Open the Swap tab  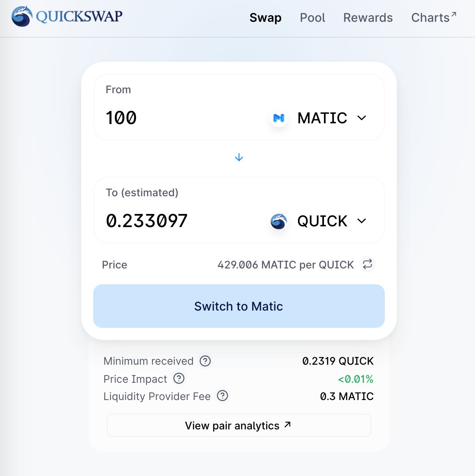[x=265, y=18]
